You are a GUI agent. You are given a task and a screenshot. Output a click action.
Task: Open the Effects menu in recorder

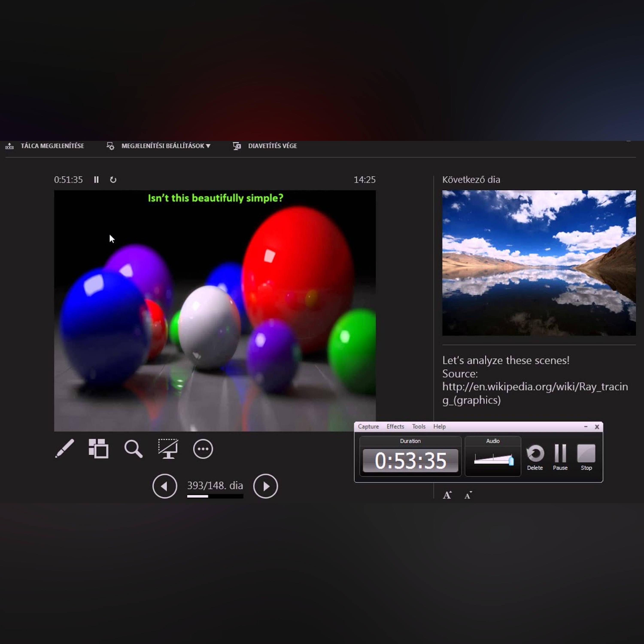395,426
